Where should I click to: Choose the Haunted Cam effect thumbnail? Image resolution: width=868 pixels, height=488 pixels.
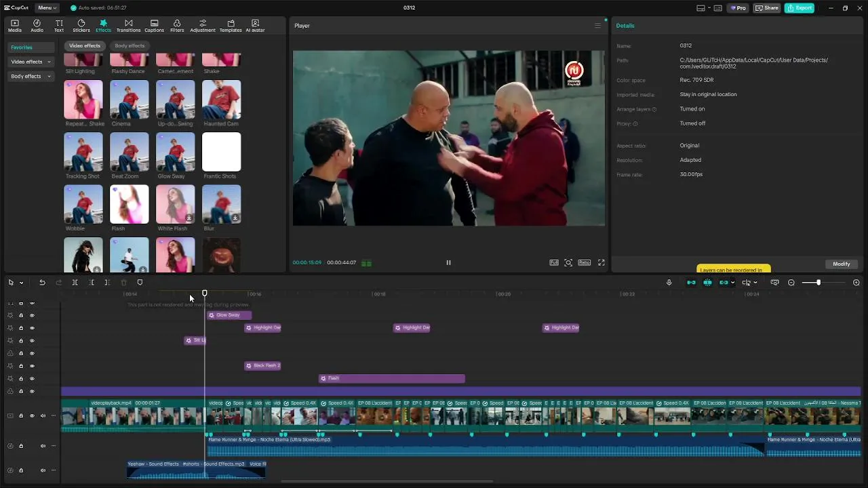coord(221,100)
